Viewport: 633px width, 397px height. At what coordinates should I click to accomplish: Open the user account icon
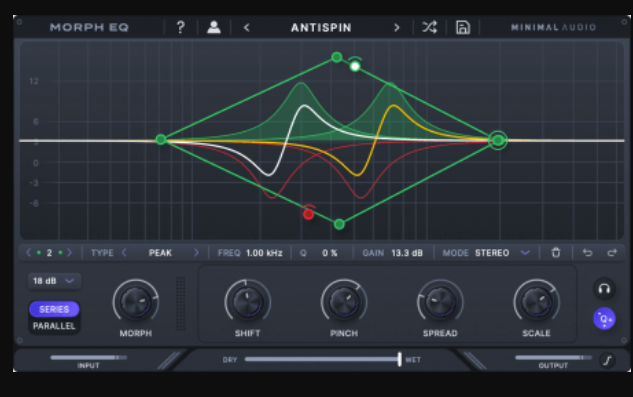(x=214, y=27)
